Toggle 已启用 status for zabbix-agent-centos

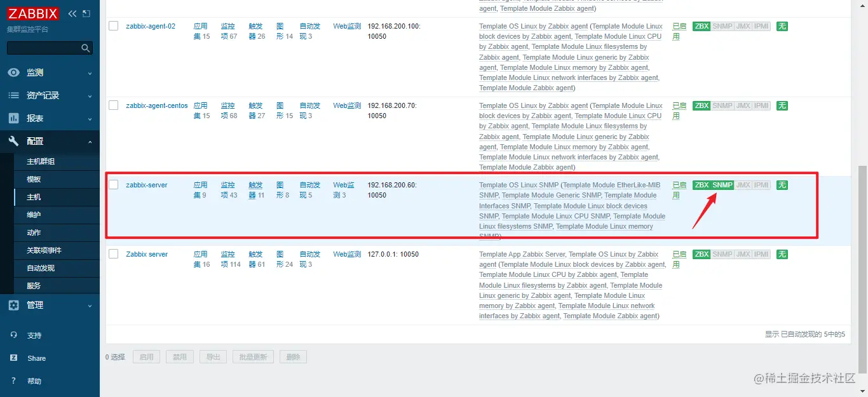click(679, 111)
